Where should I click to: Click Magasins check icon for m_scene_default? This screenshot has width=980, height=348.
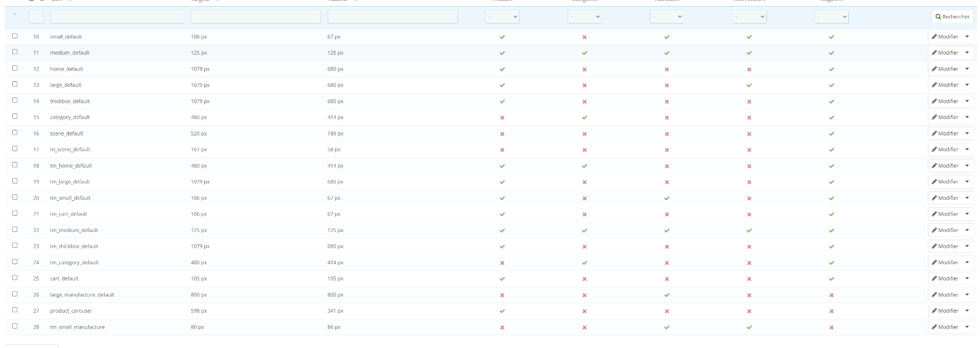pos(831,150)
